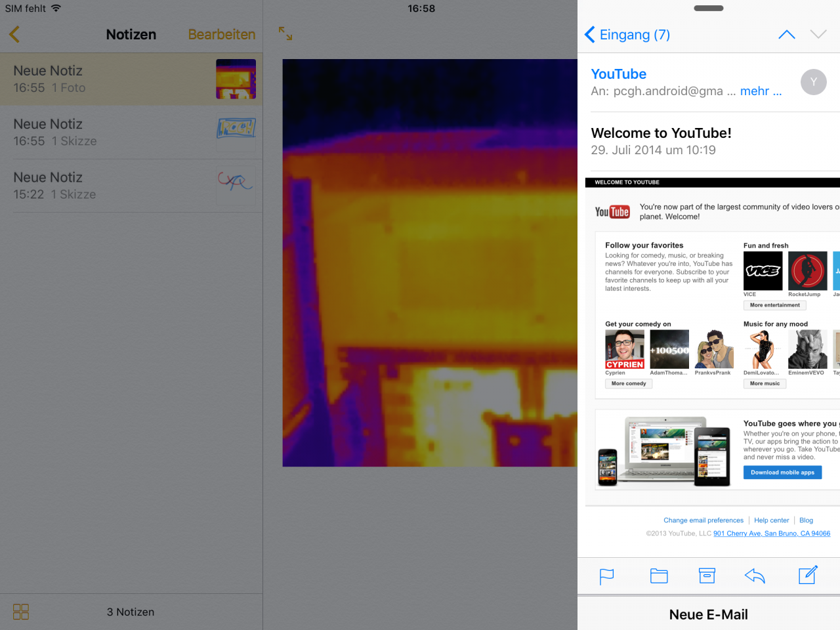Tap the 16:58 status bar clock

coord(421,9)
